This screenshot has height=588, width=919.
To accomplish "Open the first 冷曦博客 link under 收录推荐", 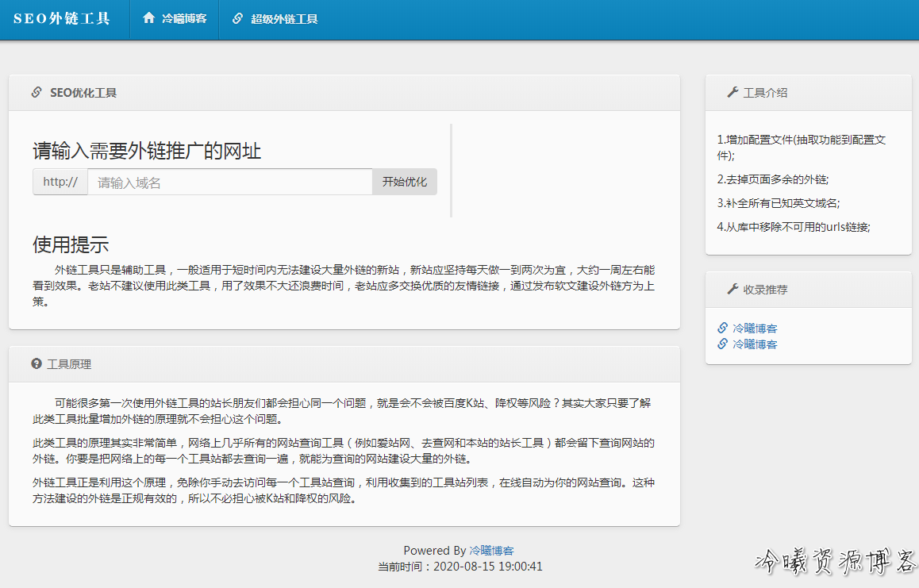I will (x=755, y=329).
